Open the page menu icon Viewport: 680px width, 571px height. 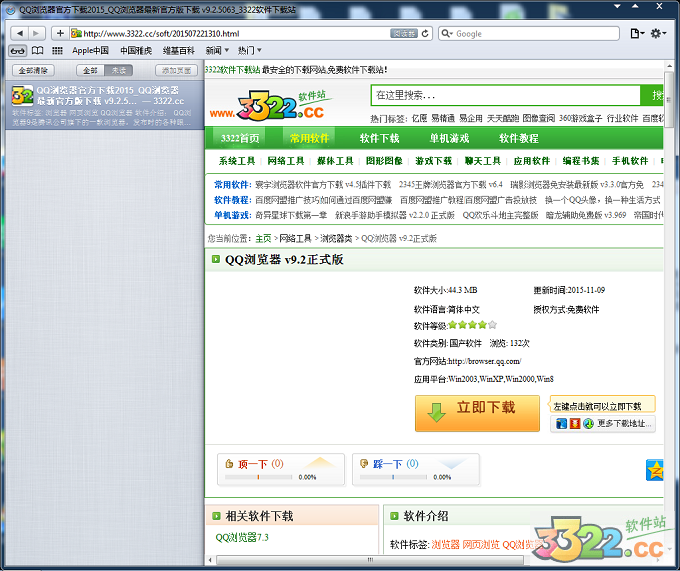[x=637, y=33]
